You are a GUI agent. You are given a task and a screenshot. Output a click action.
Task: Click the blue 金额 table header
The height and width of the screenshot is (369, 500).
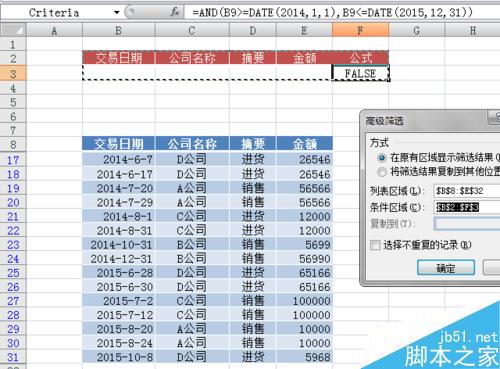pos(304,144)
